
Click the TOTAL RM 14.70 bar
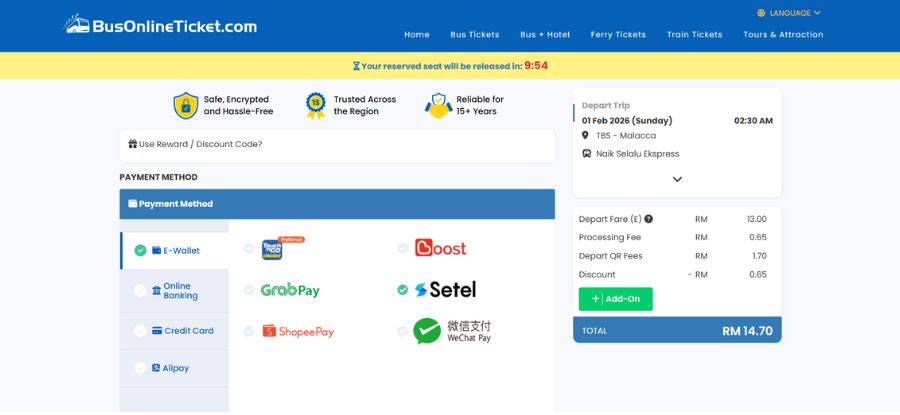click(x=677, y=330)
